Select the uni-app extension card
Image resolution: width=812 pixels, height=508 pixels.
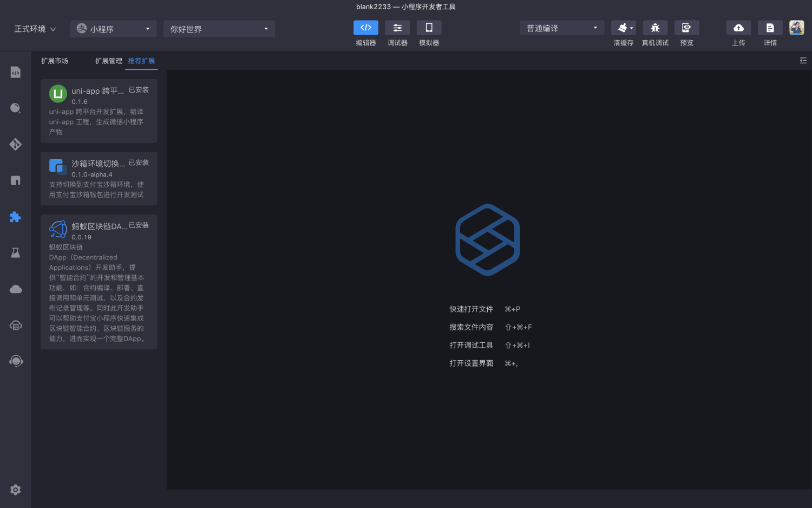pos(99,111)
